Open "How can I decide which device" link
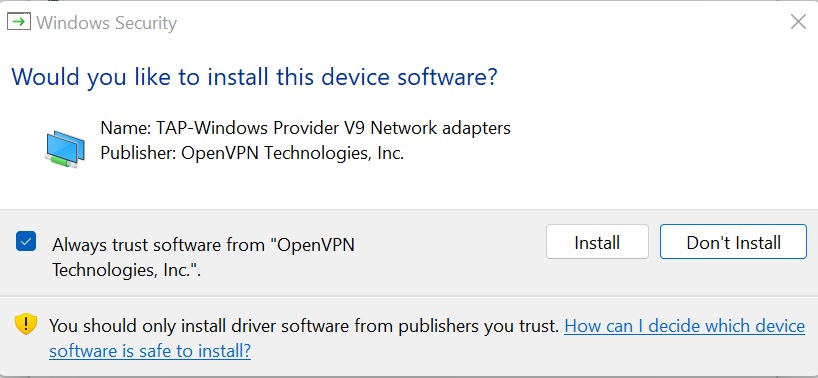 684,326
